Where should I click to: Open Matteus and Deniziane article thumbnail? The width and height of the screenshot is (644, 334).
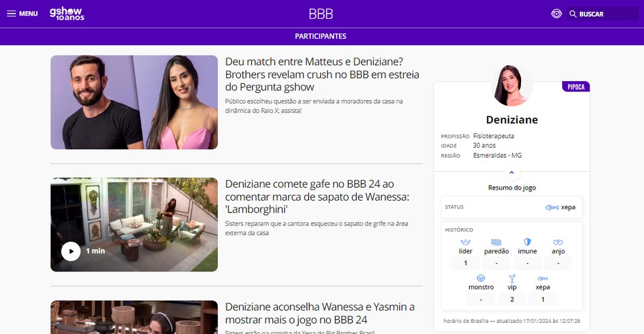click(134, 102)
